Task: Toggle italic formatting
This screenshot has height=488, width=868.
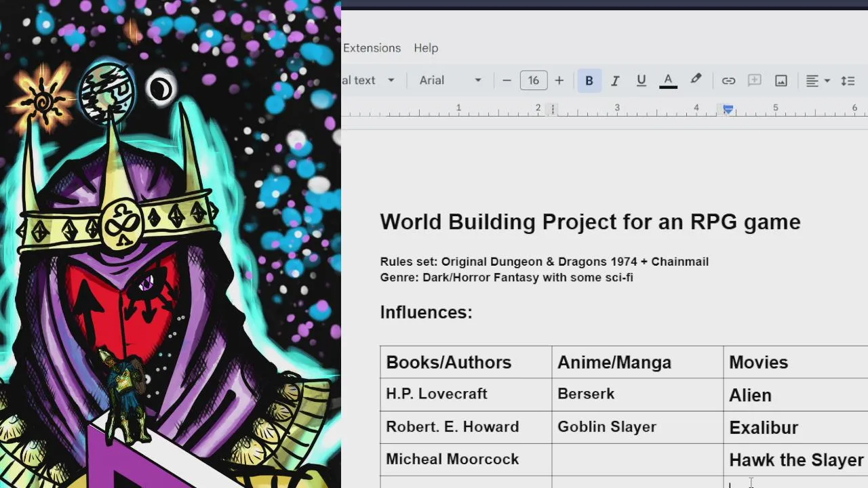Action: tap(615, 81)
